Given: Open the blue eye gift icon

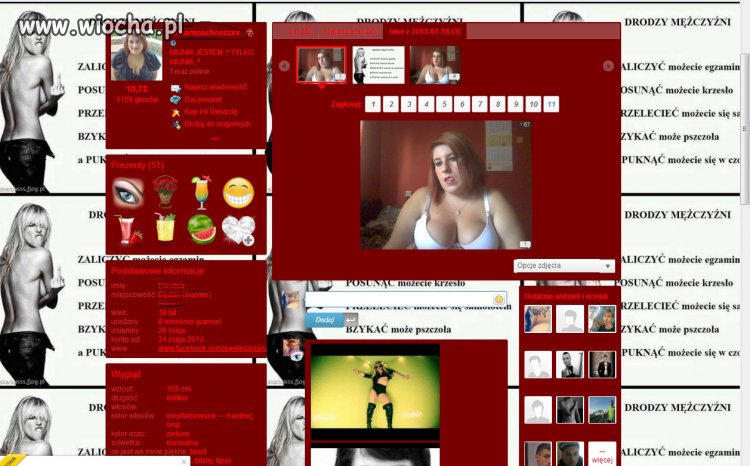Looking at the screenshot, I should point(128,192).
